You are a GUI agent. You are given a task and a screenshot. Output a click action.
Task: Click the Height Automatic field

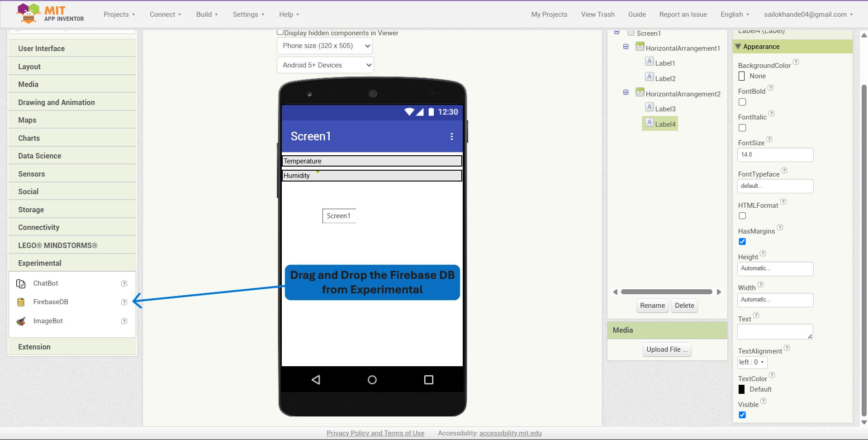(775, 269)
